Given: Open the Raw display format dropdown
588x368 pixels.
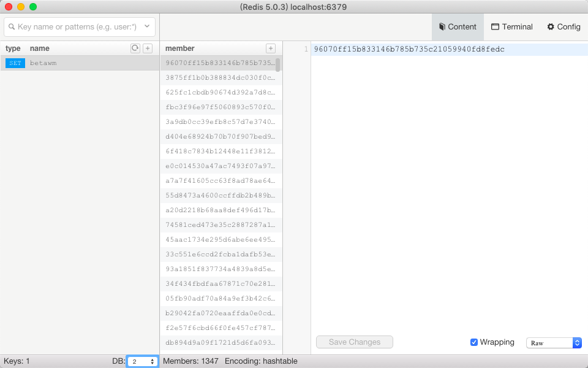Looking at the screenshot, I should click(x=553, y=342).
